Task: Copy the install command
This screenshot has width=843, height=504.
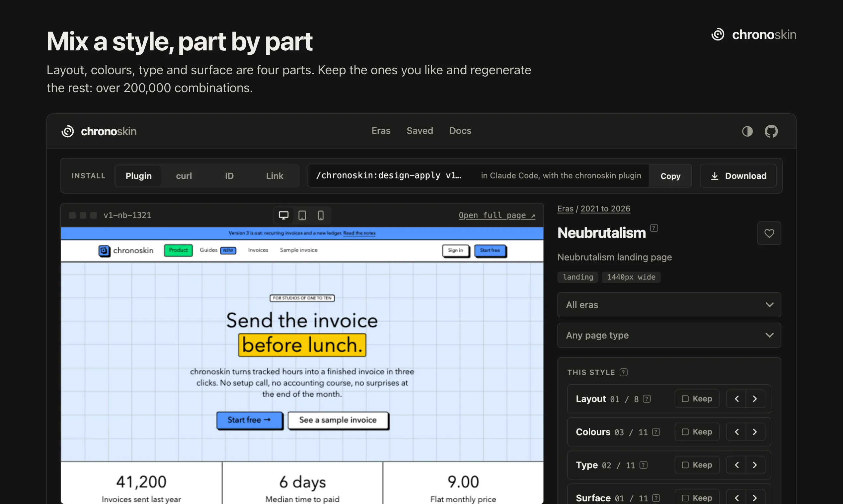Action: pyautogui.click(x=670, y=176)
